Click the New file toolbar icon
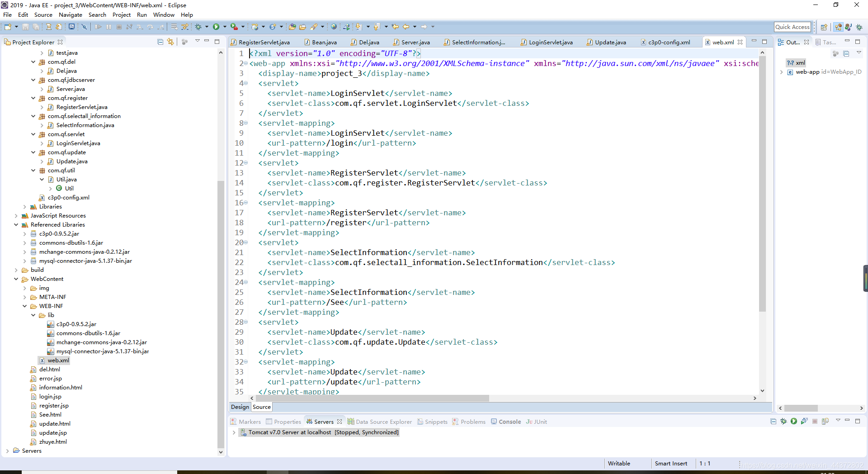This screenshot has width=868, height=474. point(8,27)
